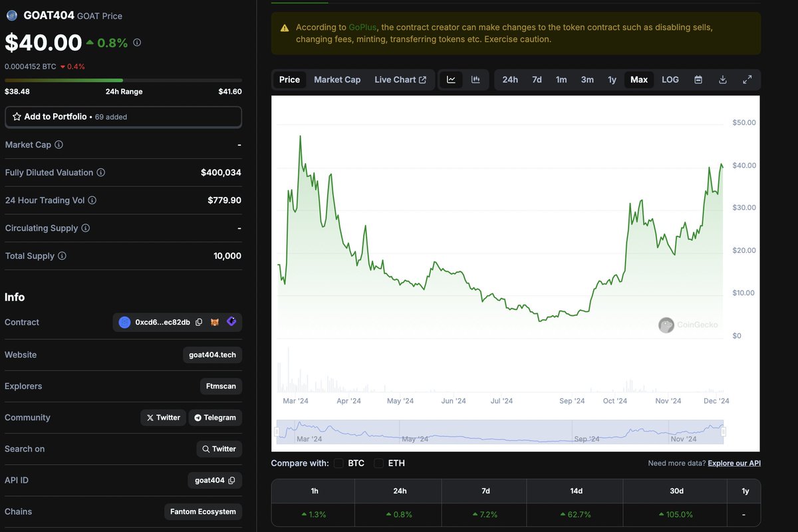This screenshot has width=798, height=532.
Task: Toggle LOG scale on the chart
Action: point(670,80)
